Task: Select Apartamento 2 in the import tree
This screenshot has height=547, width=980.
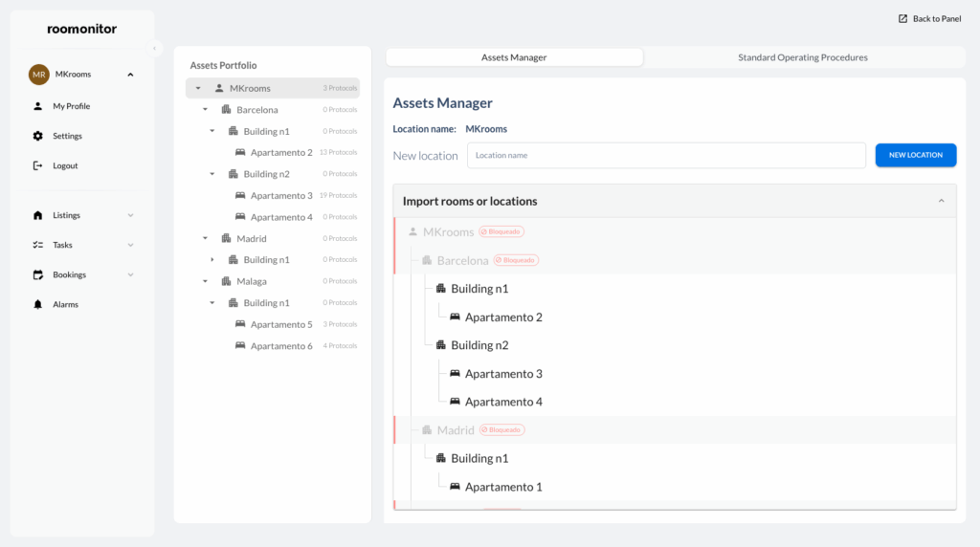Action: [x=503, y=317]
